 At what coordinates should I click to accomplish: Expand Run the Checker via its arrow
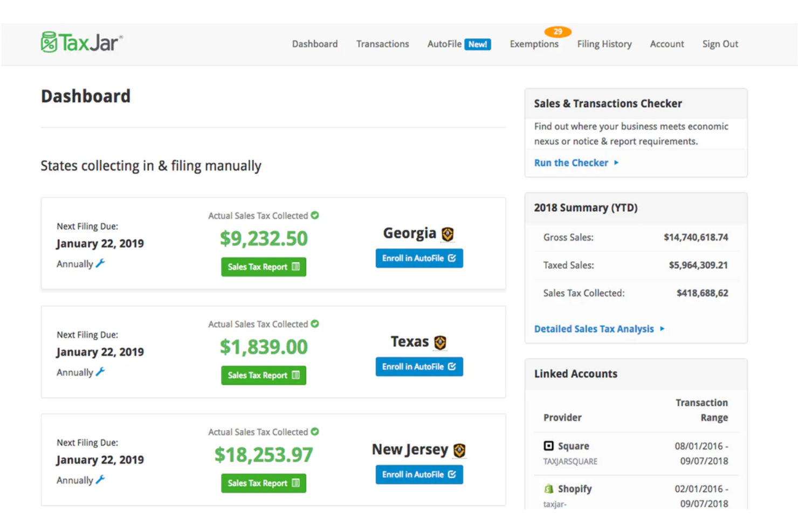616,162
